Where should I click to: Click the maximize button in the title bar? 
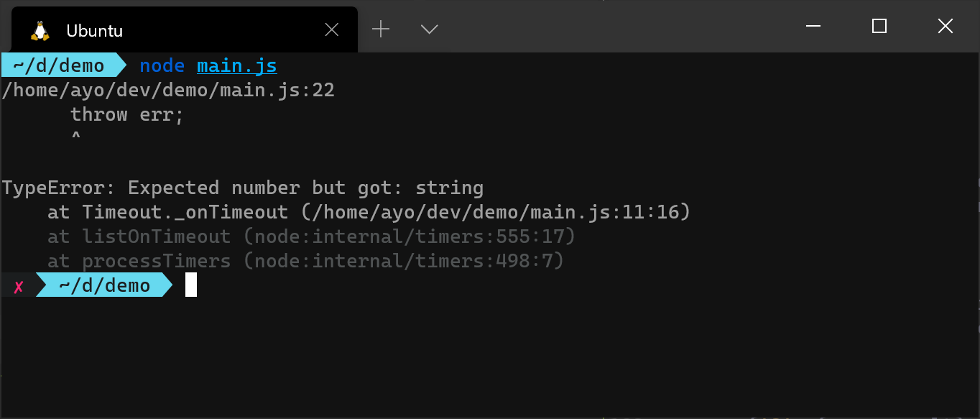(878, 26)
